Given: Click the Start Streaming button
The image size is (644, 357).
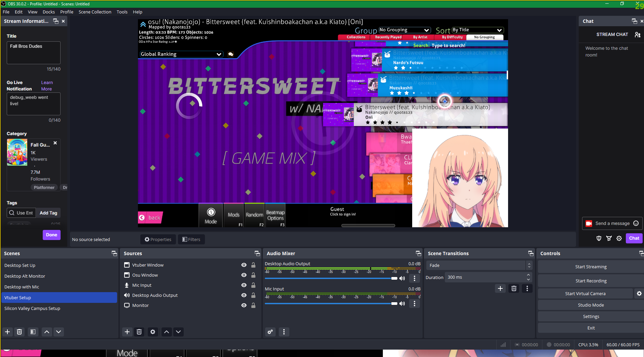Looking at the screenshot, I should (591, 267).
